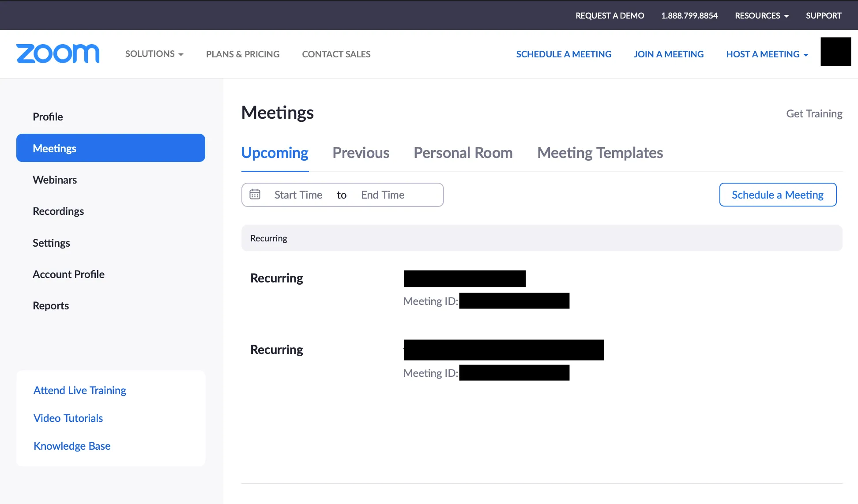Click the End Time input field

click(383, 195)
